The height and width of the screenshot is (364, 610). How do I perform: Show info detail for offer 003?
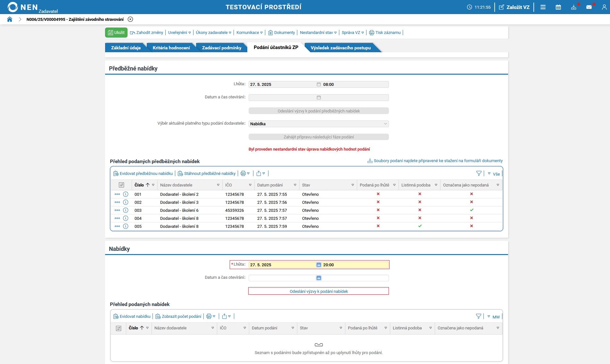click(126, 210)
